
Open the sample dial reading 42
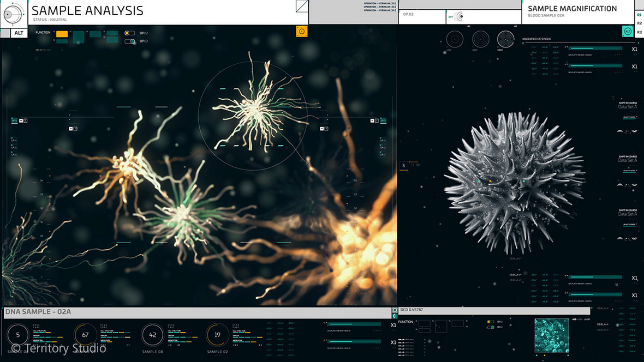pyautogui.click(x=152, y=335)
